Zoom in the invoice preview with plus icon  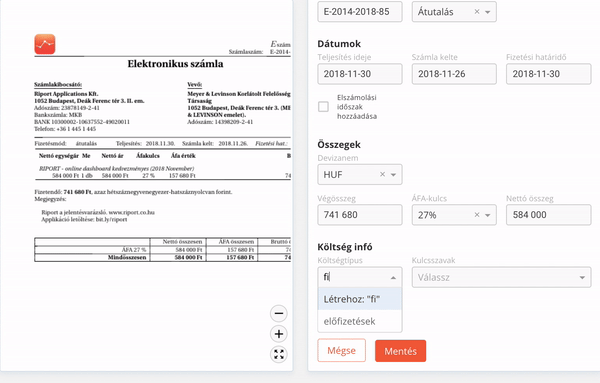coord(279,334)
